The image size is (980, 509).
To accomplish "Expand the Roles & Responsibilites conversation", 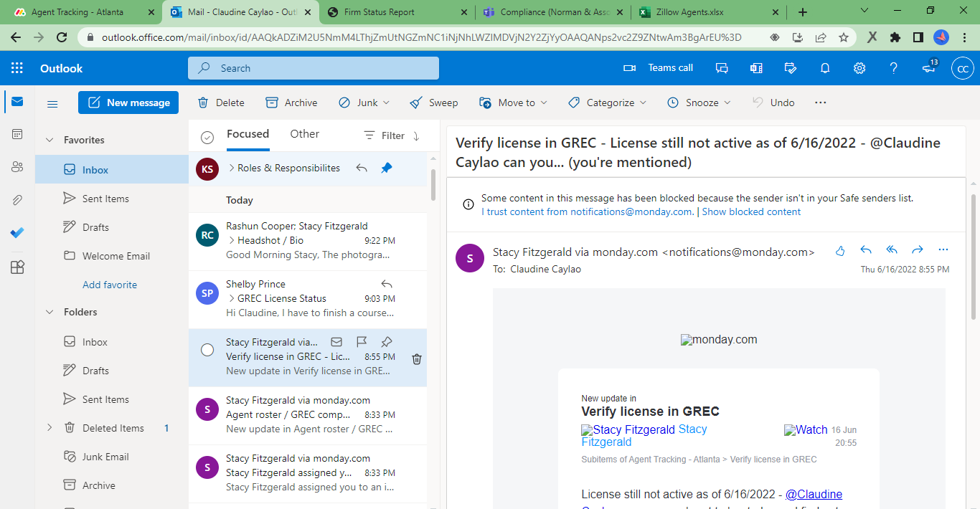I will point(232,168).
